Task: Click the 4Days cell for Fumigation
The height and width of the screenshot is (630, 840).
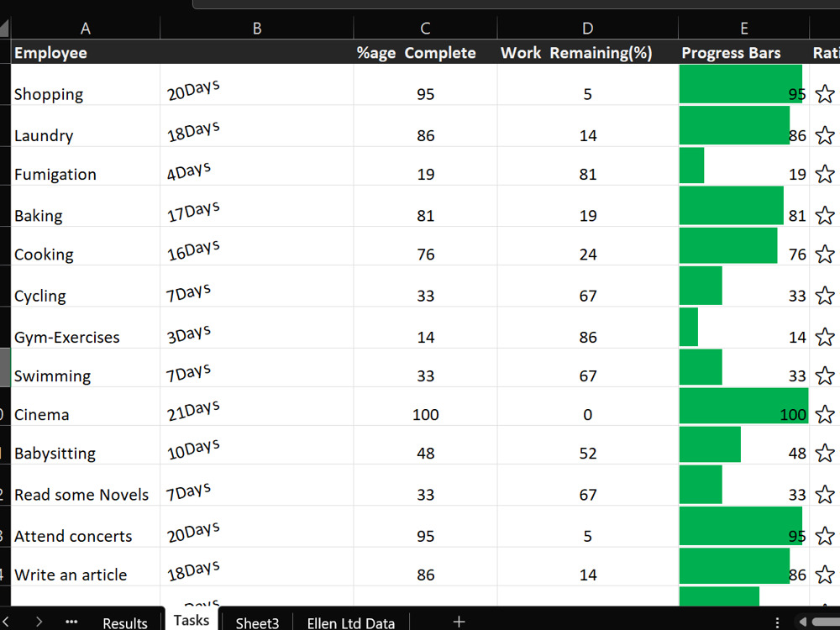Action: (256, 166)
